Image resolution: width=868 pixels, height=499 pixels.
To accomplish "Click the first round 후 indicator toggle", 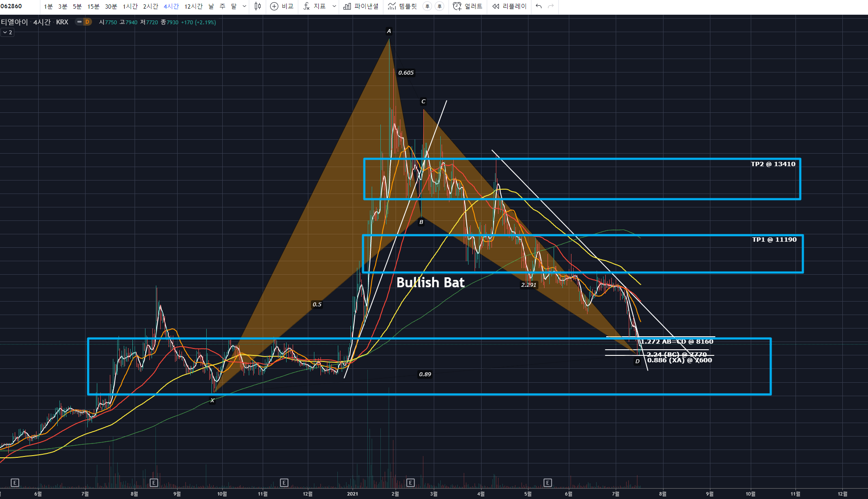I will [x=427, y=6].
